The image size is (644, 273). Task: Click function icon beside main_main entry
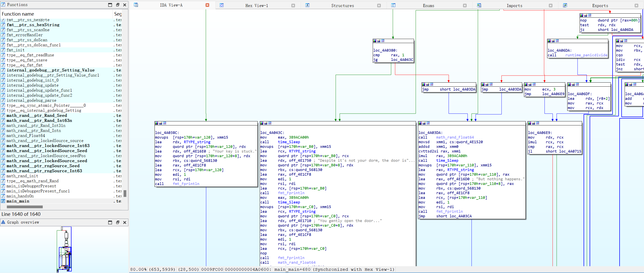pyautogui.click(x=3, y=201)
